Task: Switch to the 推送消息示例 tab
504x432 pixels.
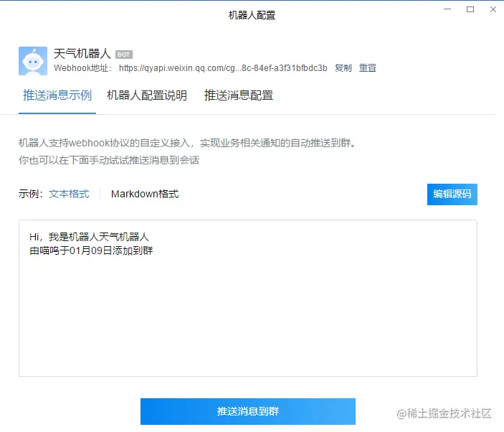Action: pyautogui.click(x=57, y=95)
